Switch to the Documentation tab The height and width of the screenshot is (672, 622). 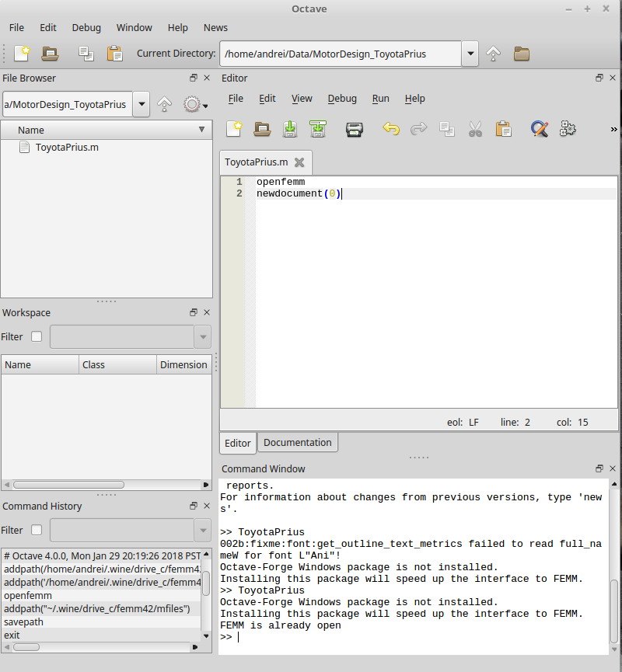coord(297,443)
